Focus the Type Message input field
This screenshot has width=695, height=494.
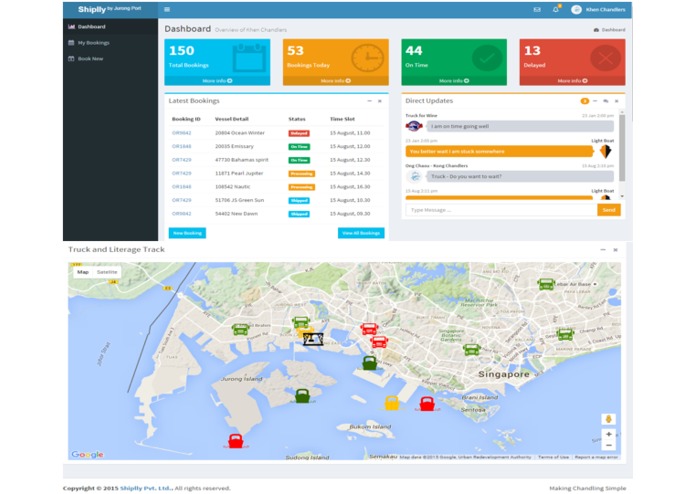click(501, 210)
